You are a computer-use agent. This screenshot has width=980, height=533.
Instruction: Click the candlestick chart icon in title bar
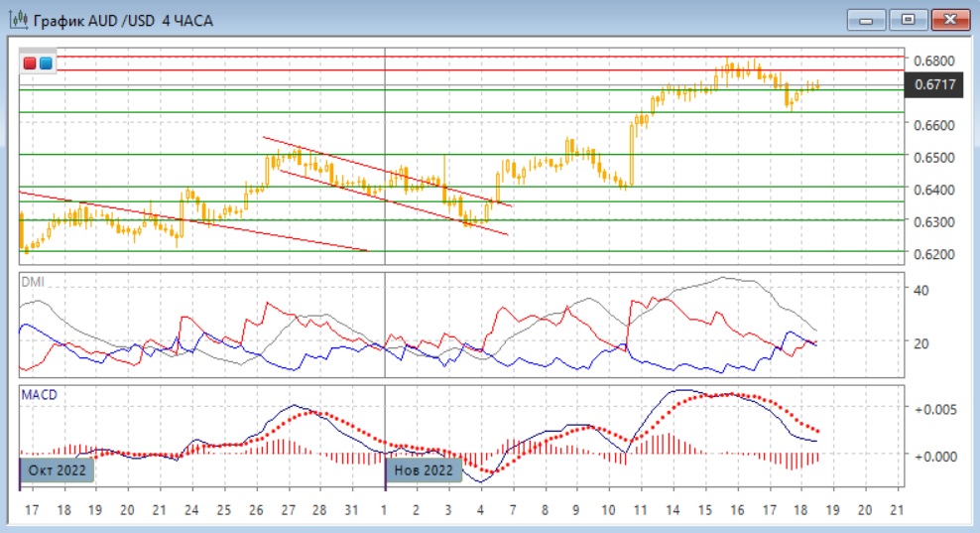(x=18, y=19)
